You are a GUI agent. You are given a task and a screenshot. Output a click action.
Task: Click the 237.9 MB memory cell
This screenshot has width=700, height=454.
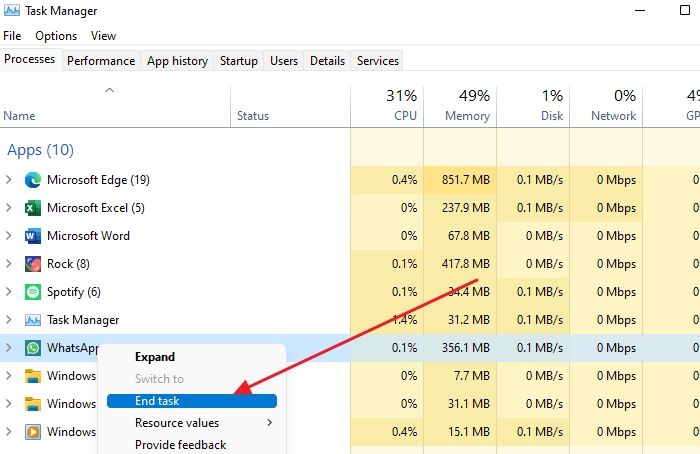(460, 208)
